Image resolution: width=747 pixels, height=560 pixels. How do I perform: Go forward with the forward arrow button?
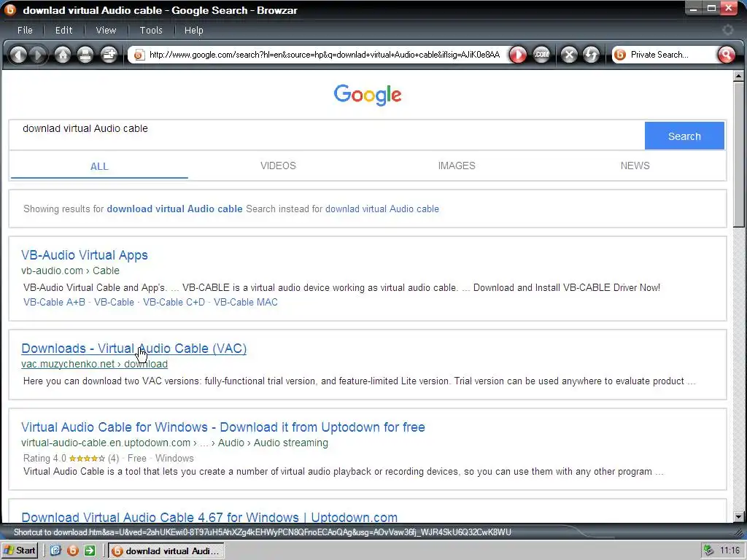point(38,55)
